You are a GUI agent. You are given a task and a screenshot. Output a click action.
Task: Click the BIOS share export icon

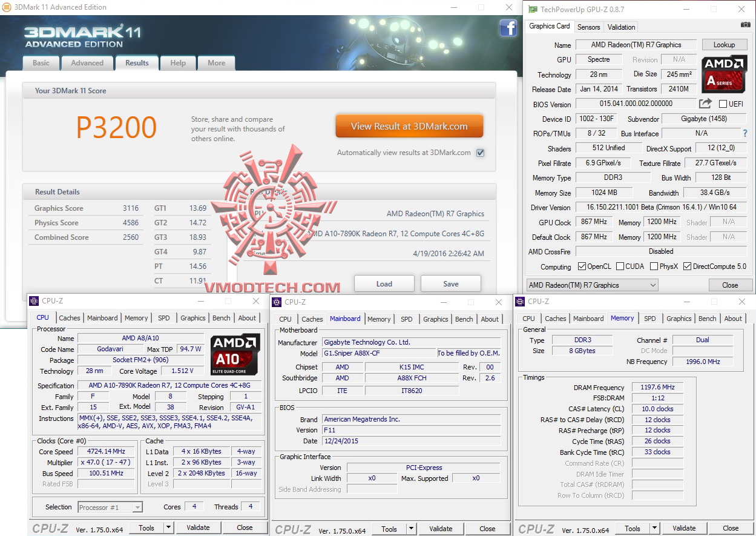(x=705, y=104)
